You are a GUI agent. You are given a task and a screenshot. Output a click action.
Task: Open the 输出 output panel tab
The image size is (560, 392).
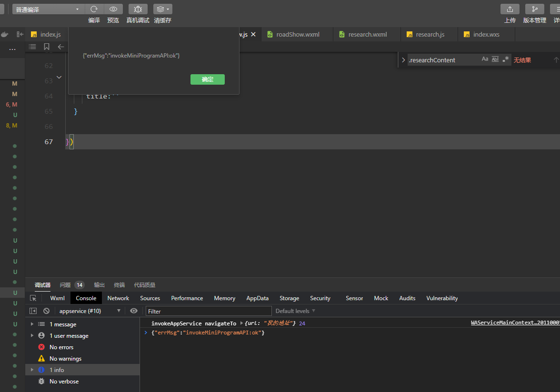99,285
